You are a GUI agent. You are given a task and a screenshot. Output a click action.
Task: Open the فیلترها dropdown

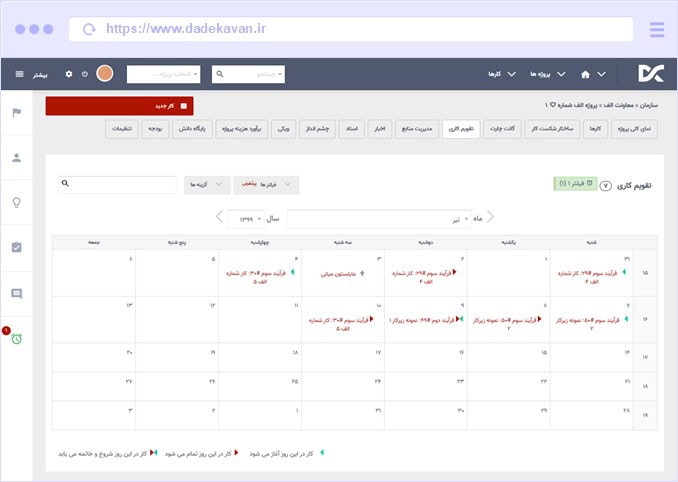pyautogui.click(x=266, y=185)
